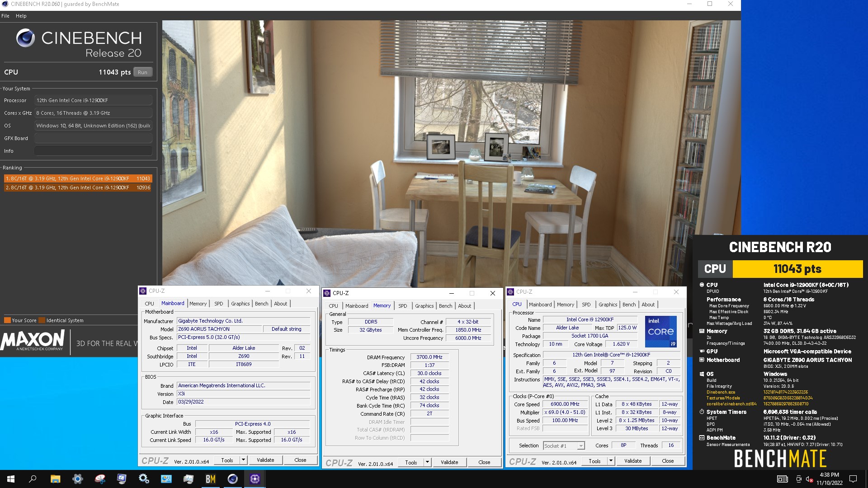Open the Meet Now camera tray icon
The image size is (868, 488).
[x=799, y=479]
